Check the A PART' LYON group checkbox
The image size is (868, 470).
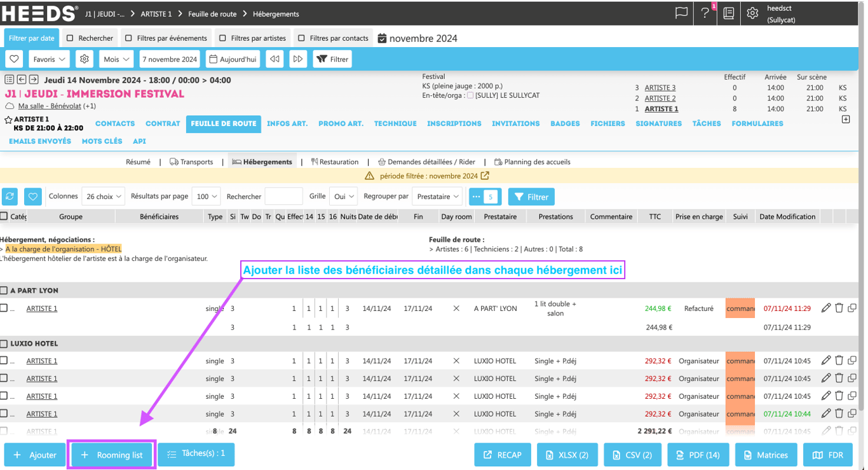[x=4, y=291]
